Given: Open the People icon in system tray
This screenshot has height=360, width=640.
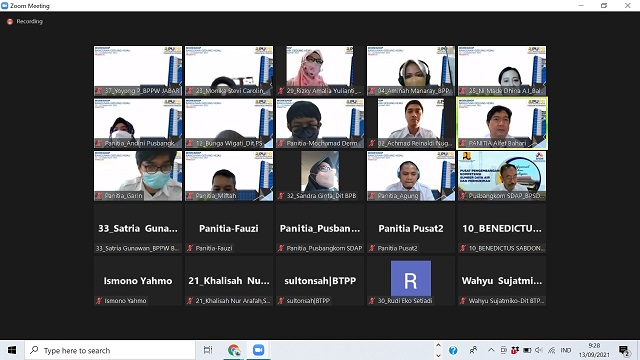Looking at the screenshot, I should [473, 350].
